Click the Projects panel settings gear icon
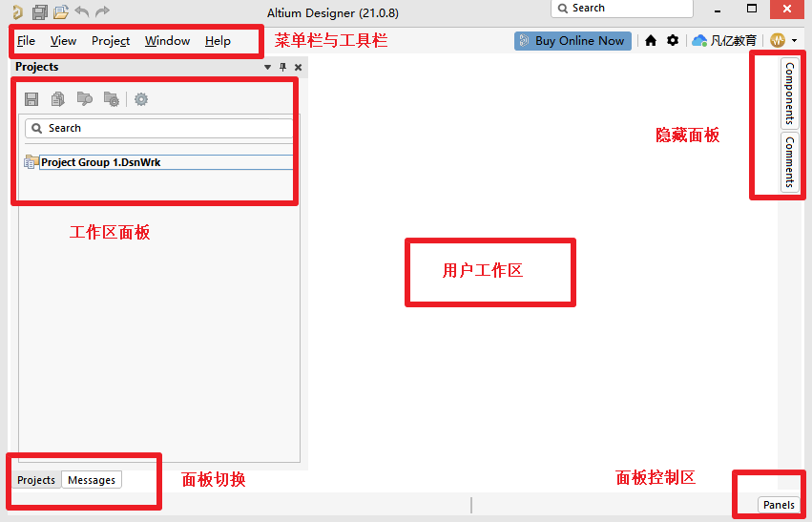The width and height of the screenshot is (812, 522). click(141, 99)
